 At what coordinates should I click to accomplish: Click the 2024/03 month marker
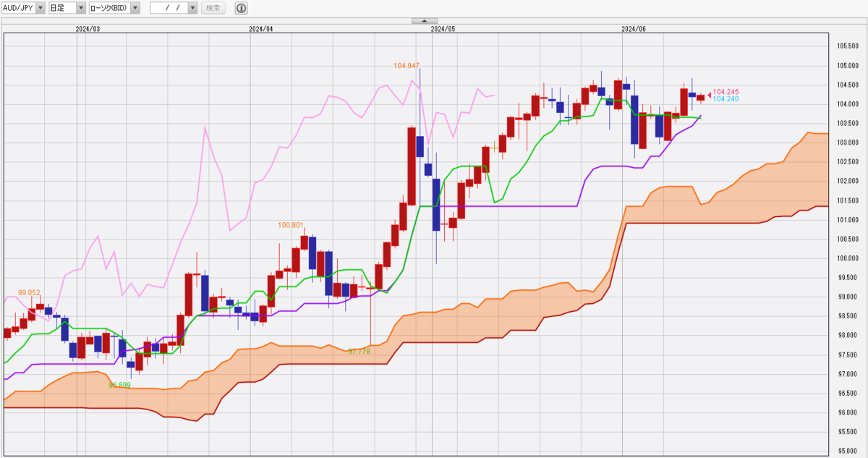tap(88, 29)
